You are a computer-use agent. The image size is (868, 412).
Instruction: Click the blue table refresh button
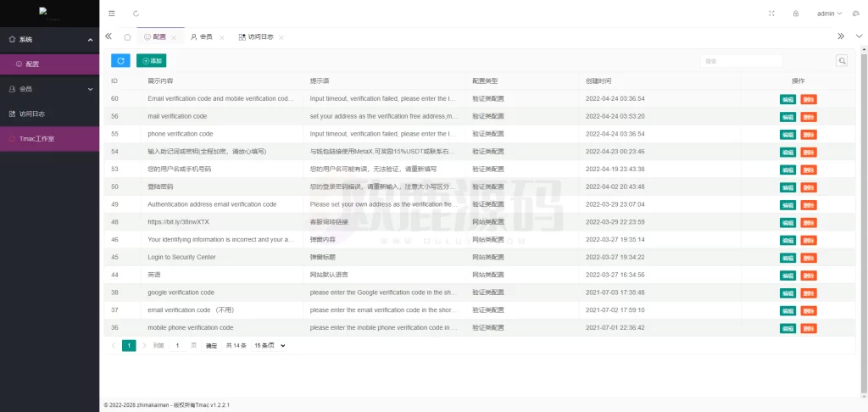120,60
